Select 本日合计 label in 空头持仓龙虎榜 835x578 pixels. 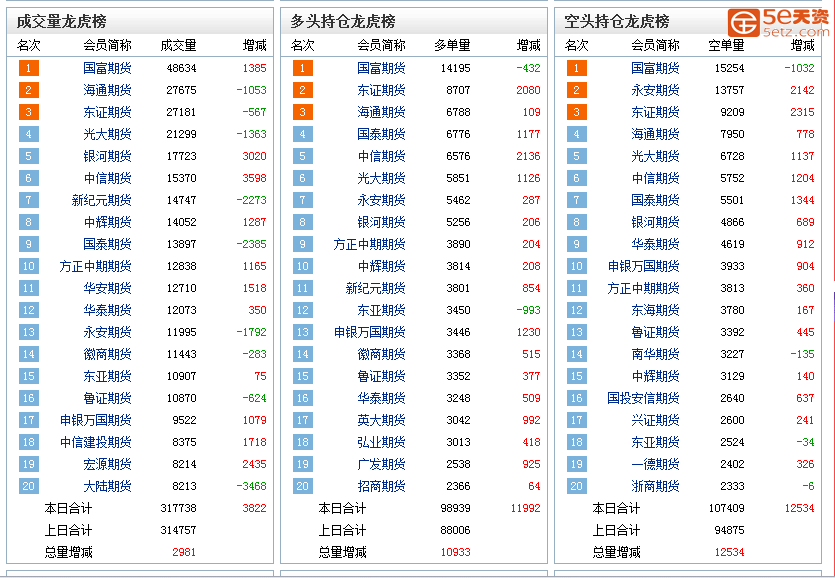coord(616,508)
